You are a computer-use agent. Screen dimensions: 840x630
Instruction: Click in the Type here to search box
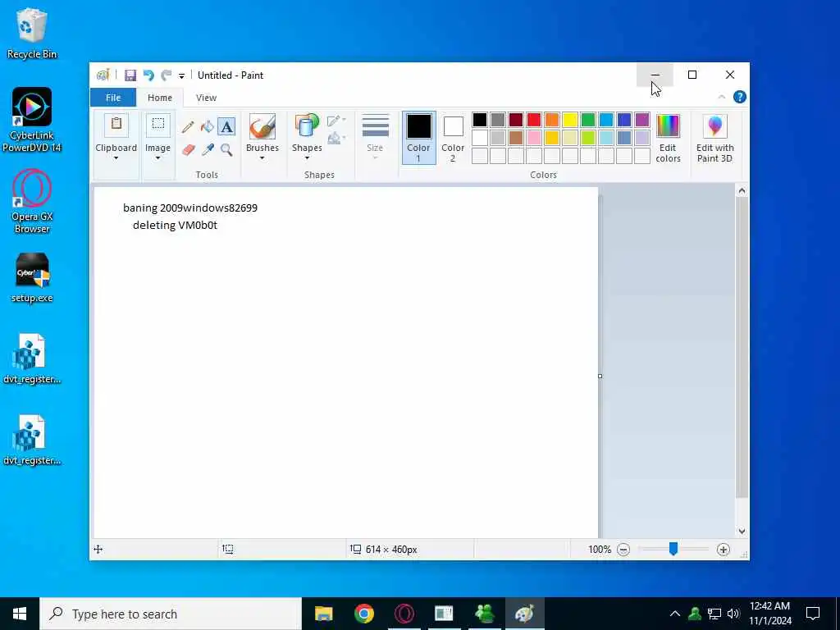tap(171, 614)
